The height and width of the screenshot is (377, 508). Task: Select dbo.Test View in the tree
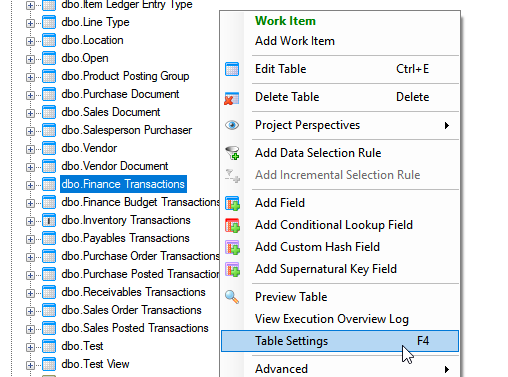point(95,364)
